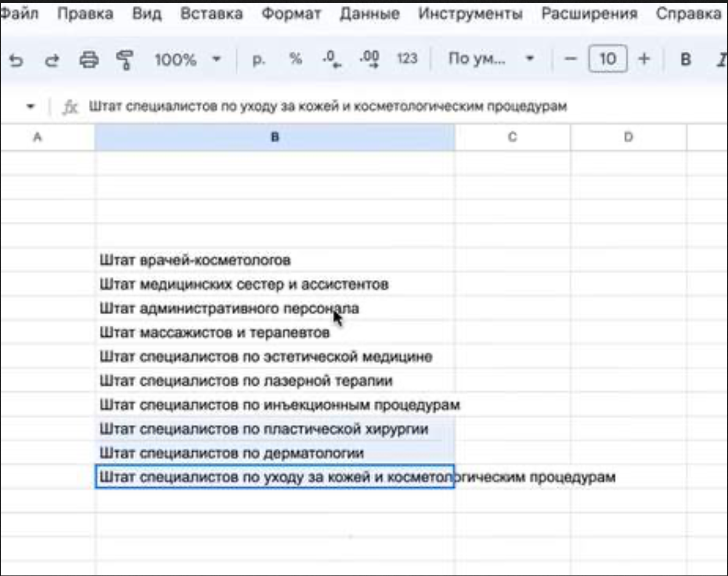Image resolution: width=728 pixels, height=576 pixels.
Task: Open the Инструменты menu
Action: point(470,14)
